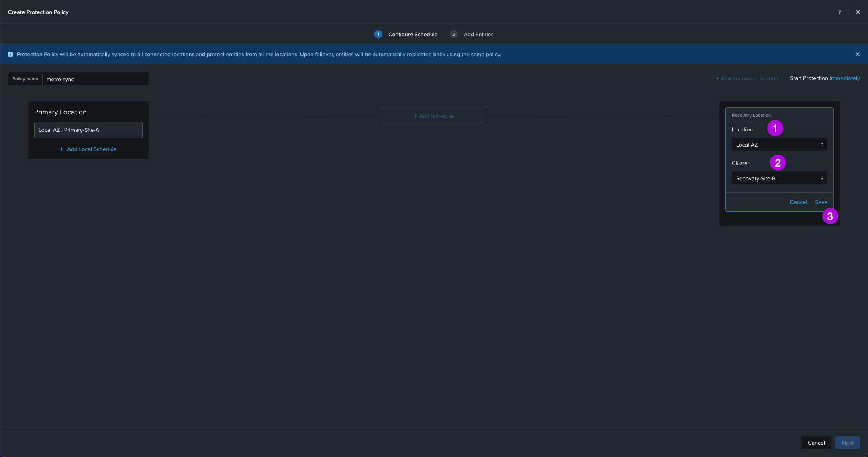Click the info icon in the banner
Viewport: 868px width, 457px height.
(10, 54)
